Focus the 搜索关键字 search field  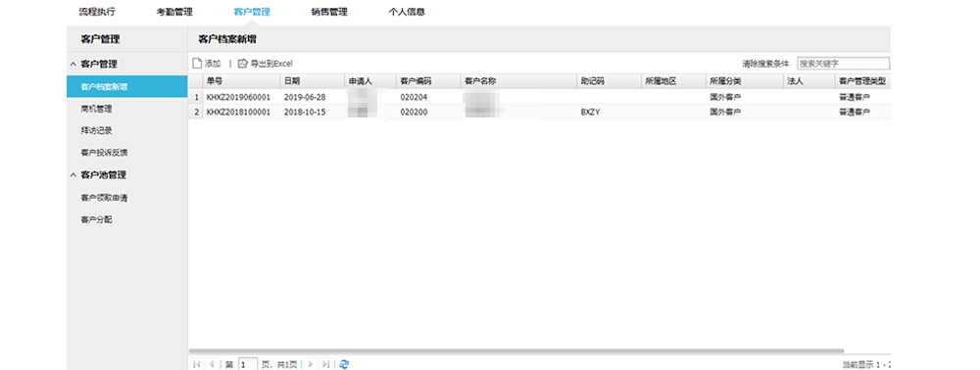pyautogui.click(x=843, y=64)
